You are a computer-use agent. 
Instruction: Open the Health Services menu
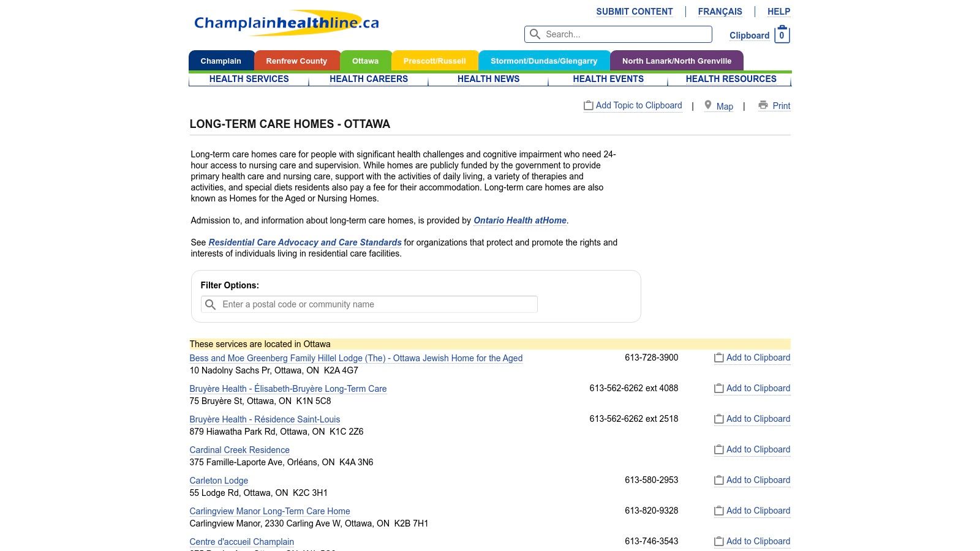pos(249,79)
